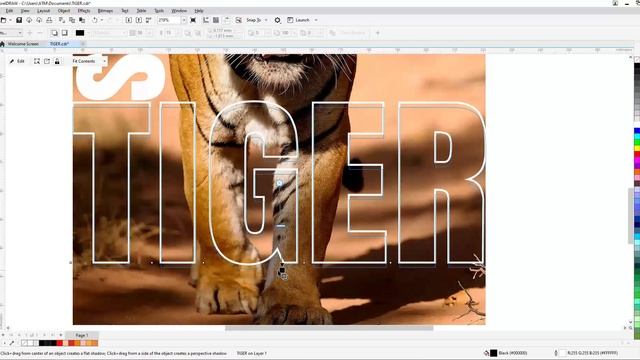The width and height of the screenshot is (640, 360).
Task: Click the Launch button
Action: pos(298,20)
